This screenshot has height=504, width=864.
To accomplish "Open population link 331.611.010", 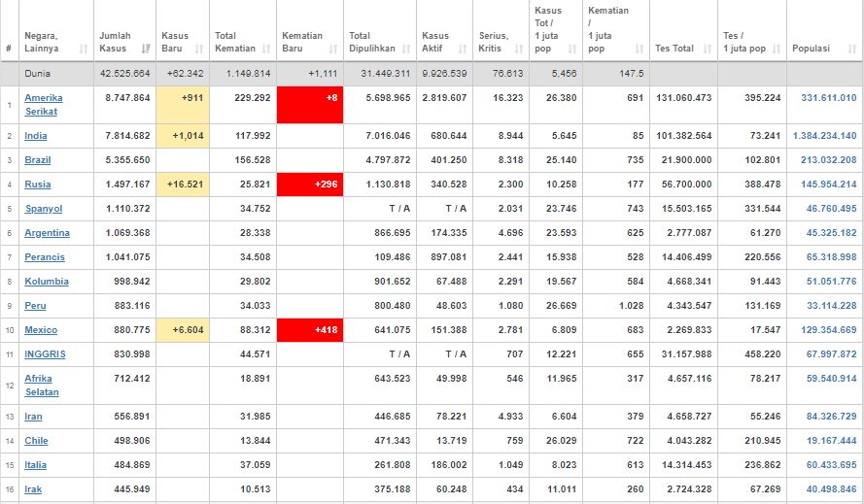I will pyautogui.click(x=829, y=98).
